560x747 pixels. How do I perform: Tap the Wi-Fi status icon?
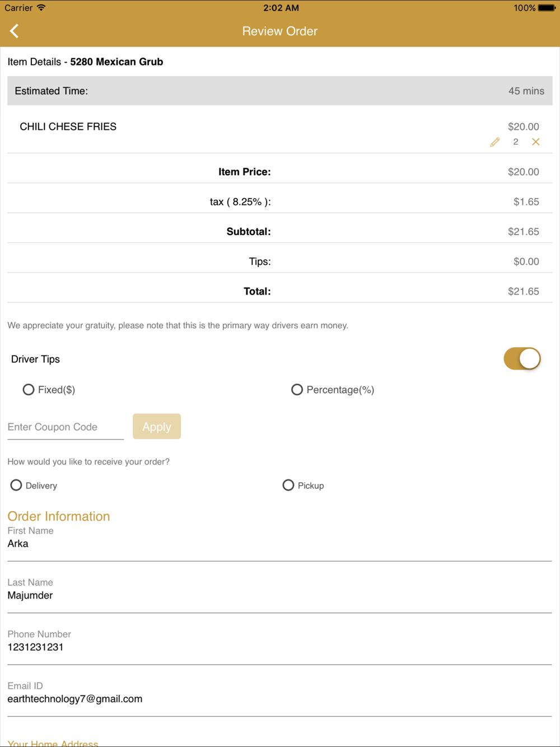point(41,8)
